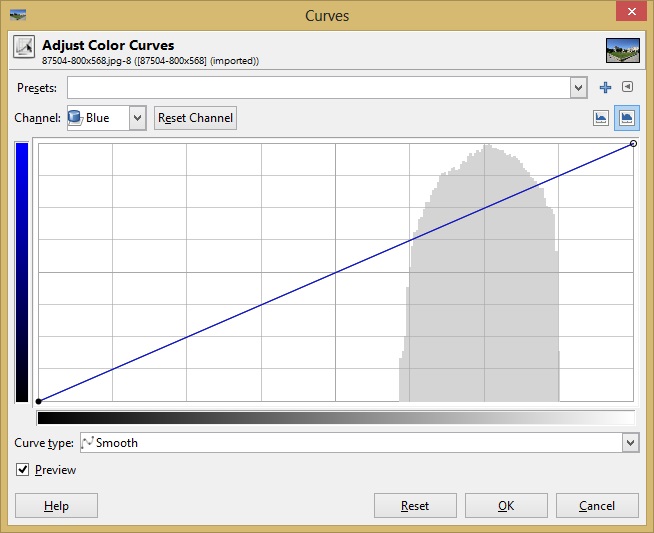The height and width of the screenshot is (533, 654).
Task: Open the presets options arrow menu icon
Action: [628, 88]
